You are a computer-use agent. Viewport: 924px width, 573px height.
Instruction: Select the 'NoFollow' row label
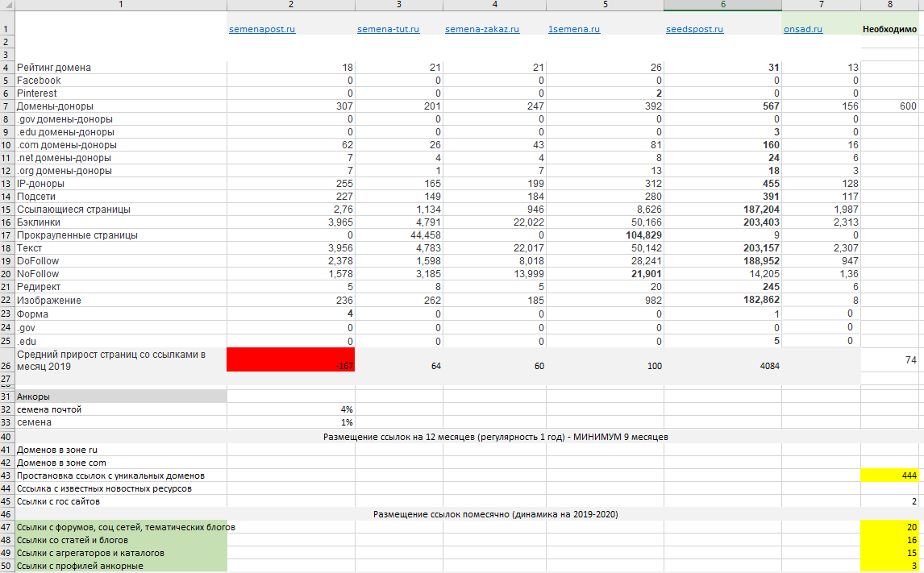(38, 274)
